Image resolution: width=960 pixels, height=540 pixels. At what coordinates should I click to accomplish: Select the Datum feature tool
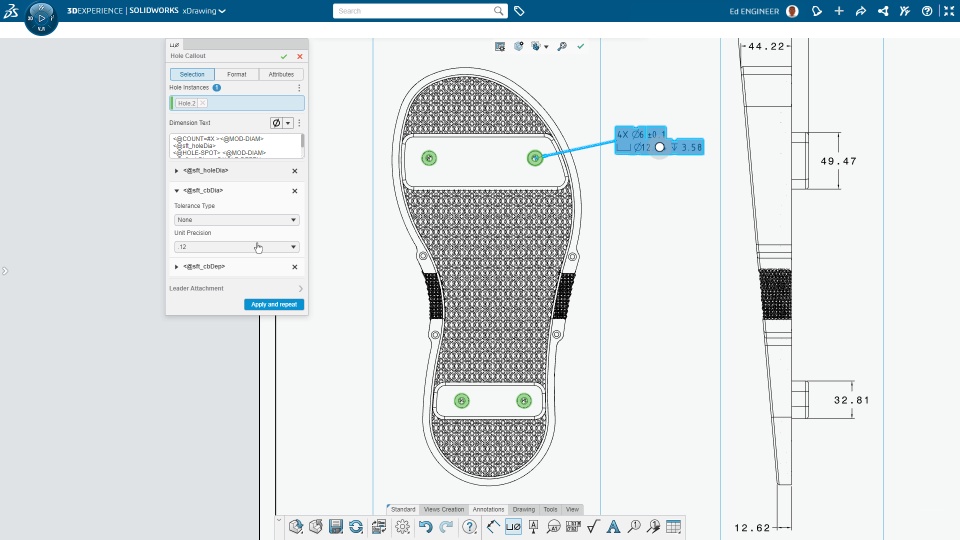[x=533, y=527]
